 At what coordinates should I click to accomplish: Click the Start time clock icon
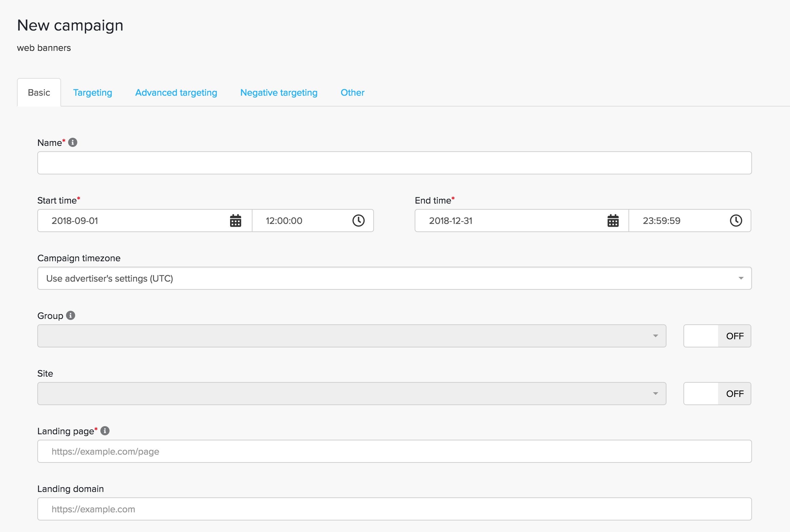[x=358, y=221]
